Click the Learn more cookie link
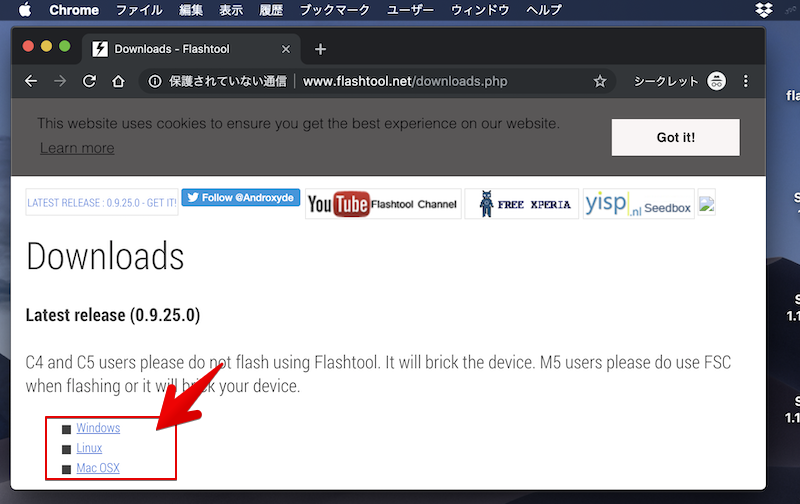 pyautogui.click(x=77, y=148)
